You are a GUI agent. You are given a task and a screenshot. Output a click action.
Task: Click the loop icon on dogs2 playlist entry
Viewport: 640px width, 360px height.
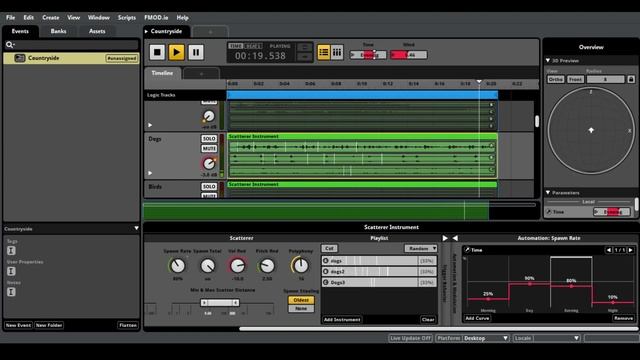[326, 271]
